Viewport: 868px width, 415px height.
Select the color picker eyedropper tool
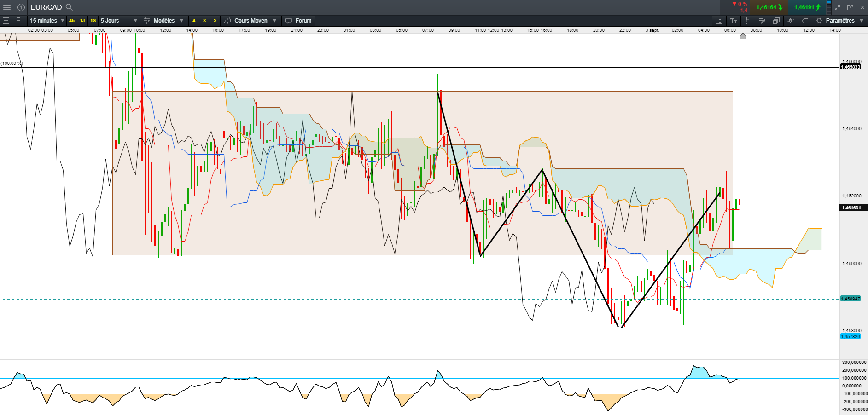click(x=762, y=21)
